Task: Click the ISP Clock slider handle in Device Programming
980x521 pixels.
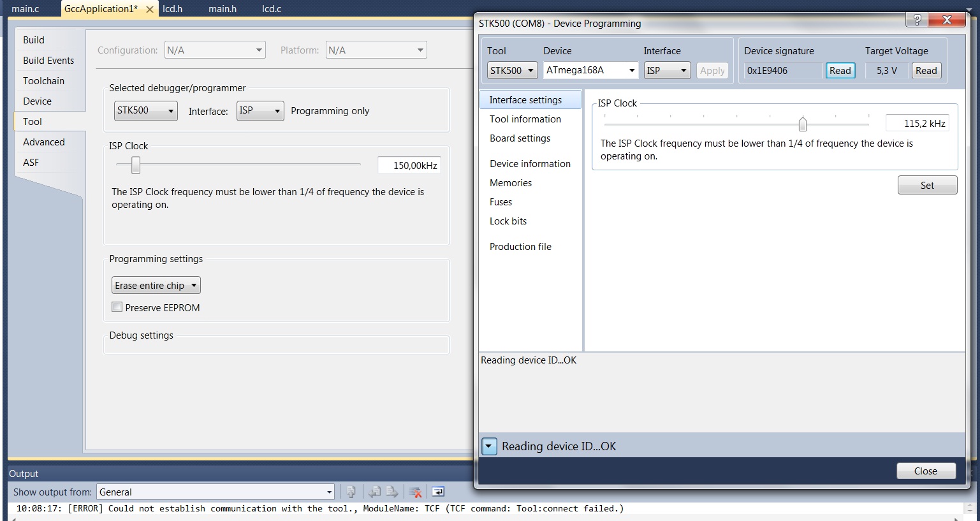Action: coord(803,124)
